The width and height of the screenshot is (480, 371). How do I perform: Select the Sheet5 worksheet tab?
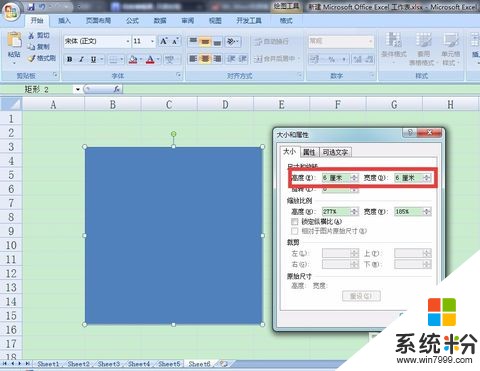[x=169, y=364]
